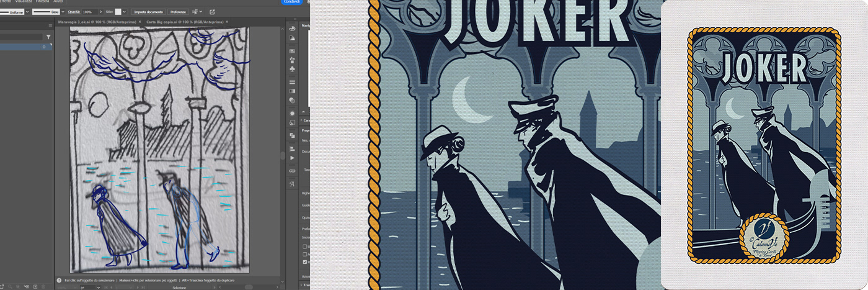Click the align-to icon in control bar
Viewport: 868px width, 290px height.
(x=196, y=12)
